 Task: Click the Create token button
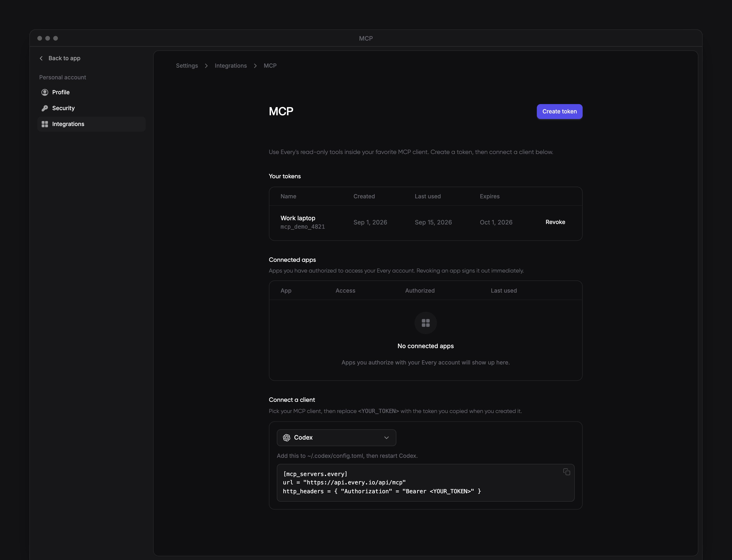[x=559, y=111]
